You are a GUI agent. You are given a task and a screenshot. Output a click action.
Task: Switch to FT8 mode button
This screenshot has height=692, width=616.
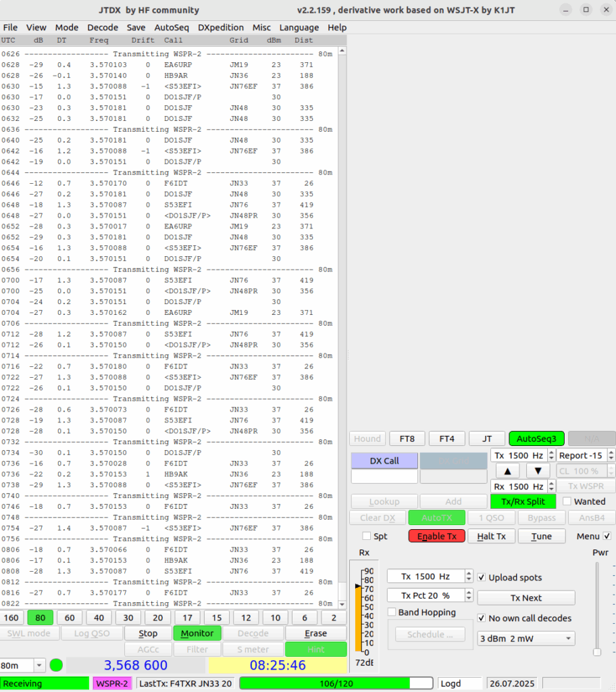(x=407, y=439)
